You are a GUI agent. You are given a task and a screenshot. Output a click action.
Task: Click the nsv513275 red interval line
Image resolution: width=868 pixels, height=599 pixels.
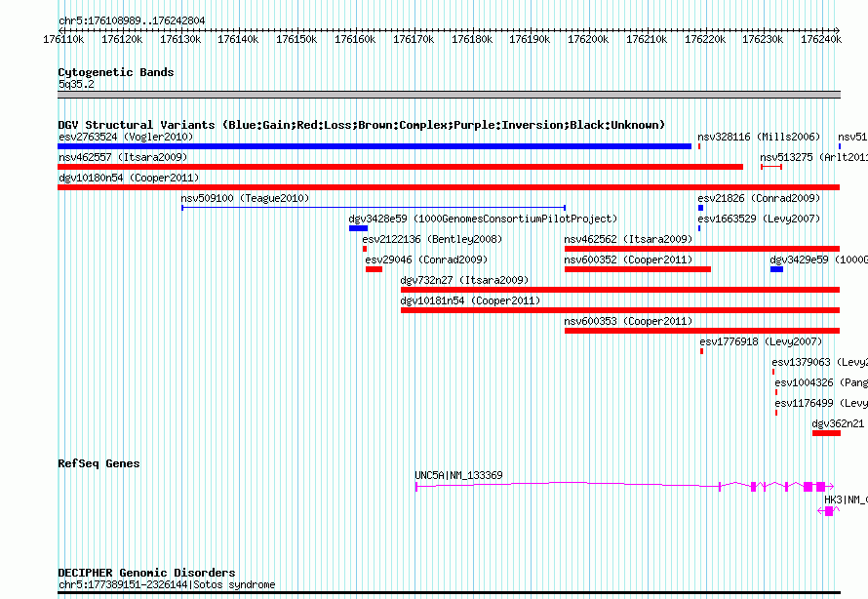pos(771,167)
